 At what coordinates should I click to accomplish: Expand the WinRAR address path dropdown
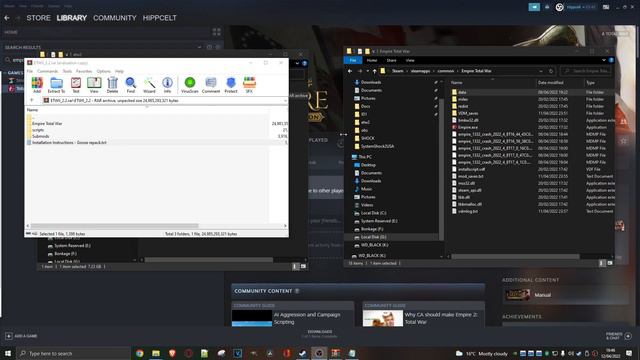(x=285, y=100)
